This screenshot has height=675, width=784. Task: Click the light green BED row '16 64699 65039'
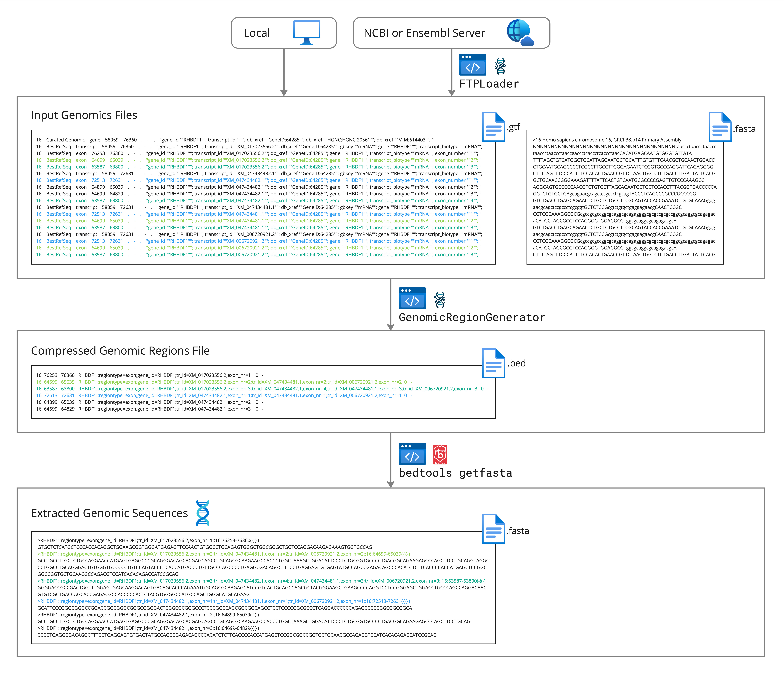click(x=224, y=382)
